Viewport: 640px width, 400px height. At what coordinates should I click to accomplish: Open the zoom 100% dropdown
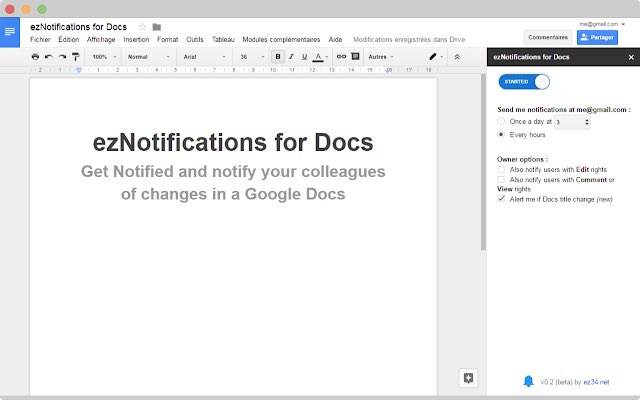pyautogui.click(x=104, y=57)
